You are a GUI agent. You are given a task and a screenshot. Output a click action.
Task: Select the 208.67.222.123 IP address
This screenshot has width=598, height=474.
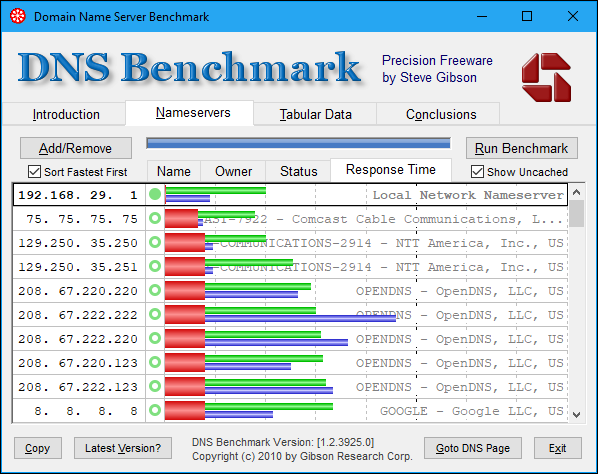pyautogui.click(x=78, y=387)
